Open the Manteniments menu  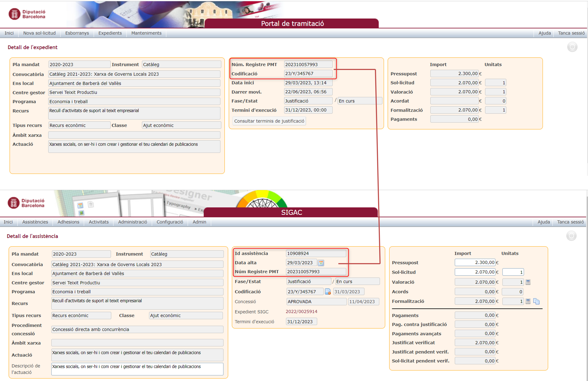(x=146, y=33)
